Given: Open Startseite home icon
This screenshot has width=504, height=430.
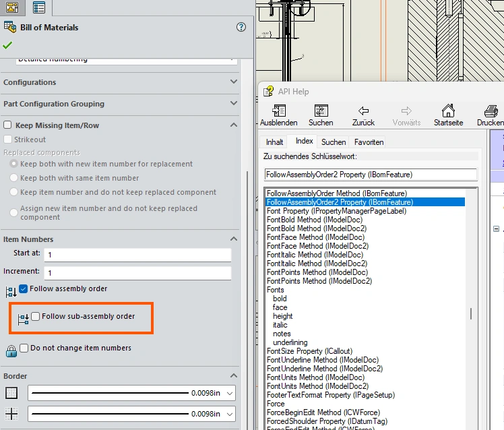Looking at the screenshot, I should (448, 111).
